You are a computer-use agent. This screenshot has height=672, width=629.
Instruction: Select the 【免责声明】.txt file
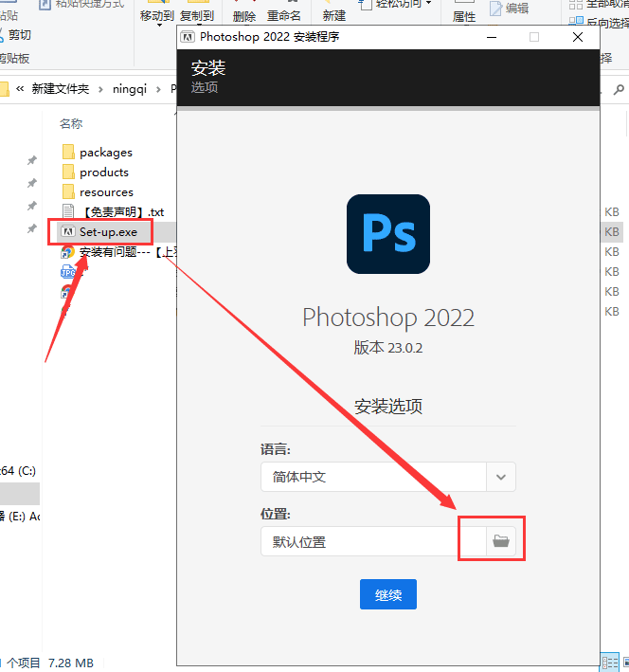tap(123, 212)
